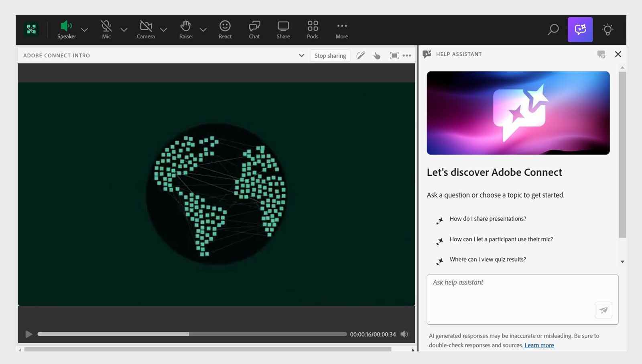
Task: Expand the Adobe Connect Intro pod dropdown
Action: click(x=301, y=55)
